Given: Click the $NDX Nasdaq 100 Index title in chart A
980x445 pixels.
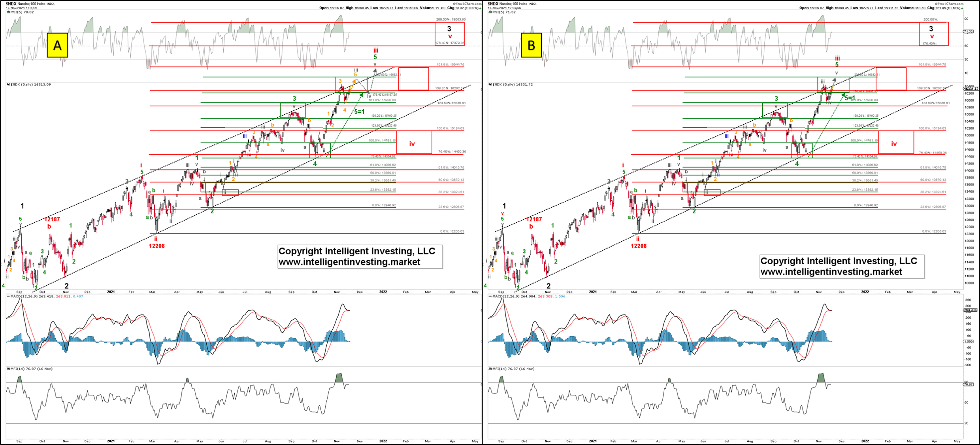Looking at the screenshot, I should (x=30, y=4).
